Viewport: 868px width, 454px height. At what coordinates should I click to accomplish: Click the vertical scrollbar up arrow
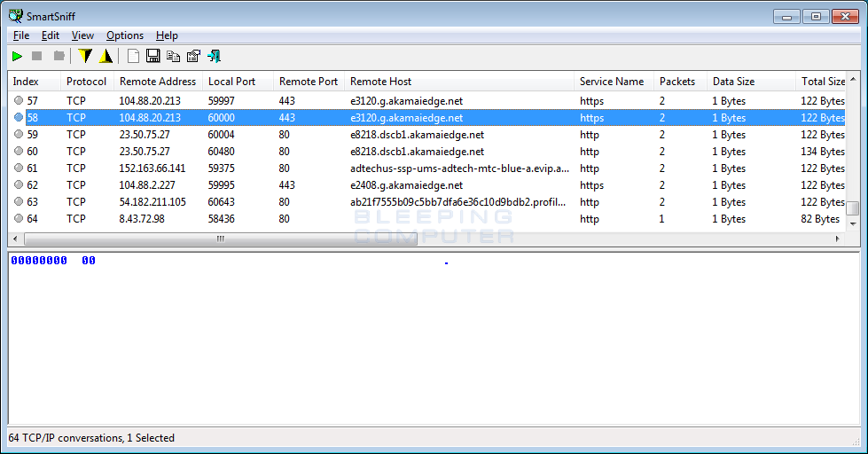(x=853, y=79)
